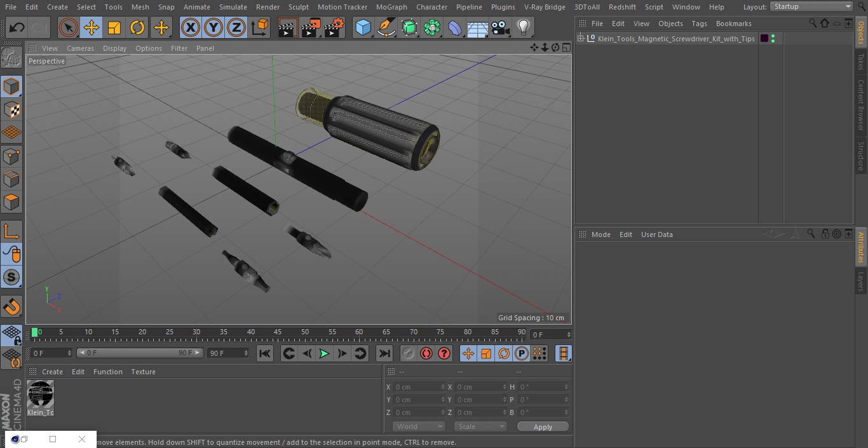Activate the Scale tool
Viewport: 868px width, 448px height.
pyautogui.click(x=114, y=27)
